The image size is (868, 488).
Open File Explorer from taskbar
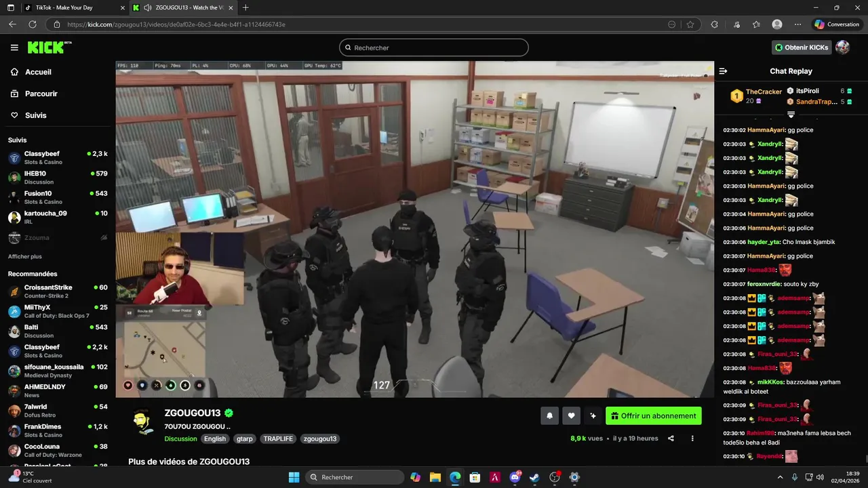(435, 477)
